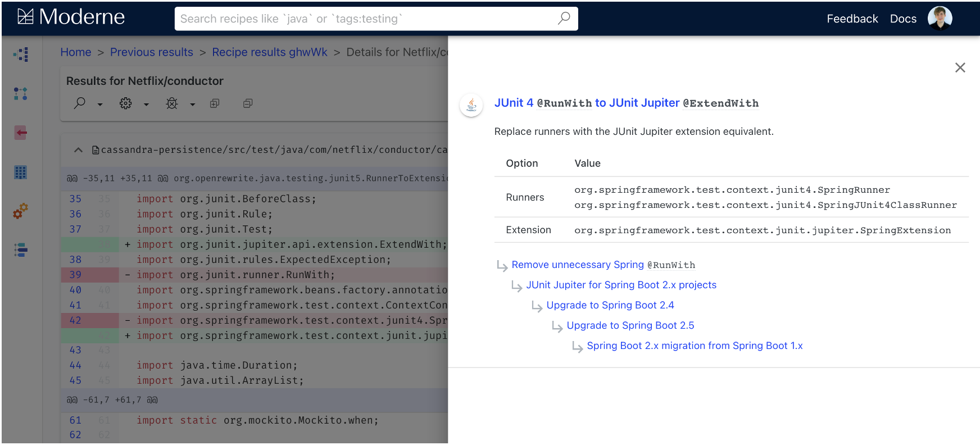The height and width of the screenshot is (445, 980).
Task: Click the results search magnifier tool
Action: [x=80, y=103]
